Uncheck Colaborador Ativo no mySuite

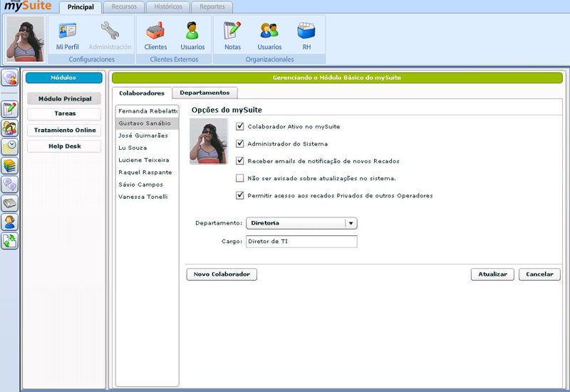(x=240, y=127)
